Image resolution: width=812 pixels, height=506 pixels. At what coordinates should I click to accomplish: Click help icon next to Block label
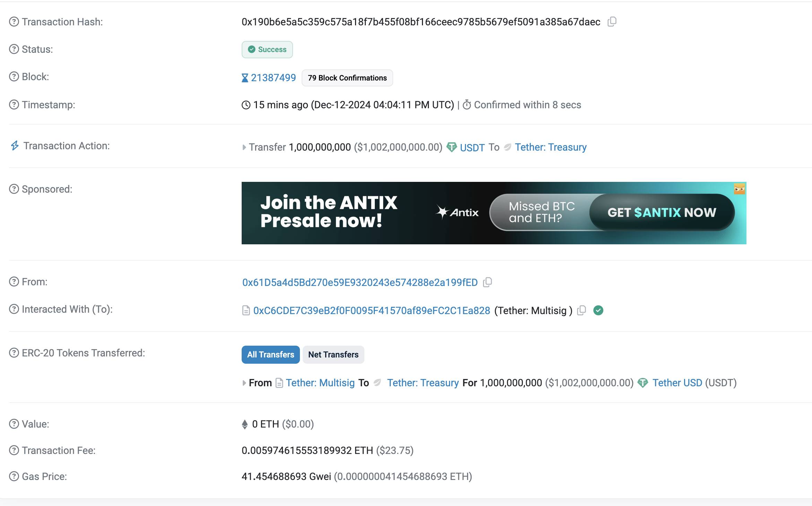click(14, 77)
